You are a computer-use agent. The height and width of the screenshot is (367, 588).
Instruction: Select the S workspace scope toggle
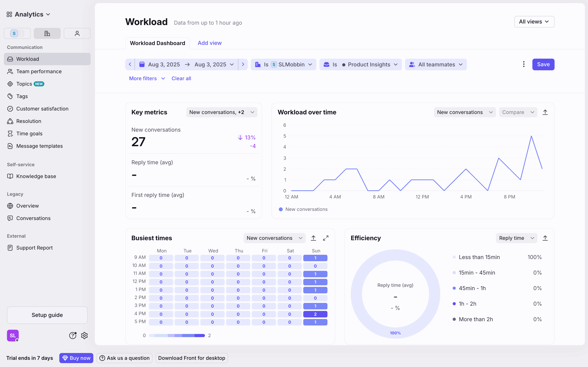pos(17,33)
